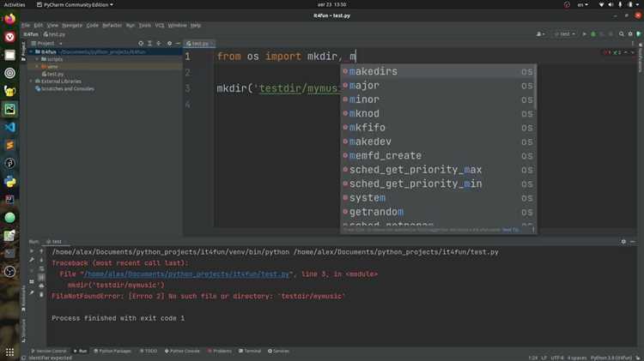Open the Help menu

tap(196, 25)
